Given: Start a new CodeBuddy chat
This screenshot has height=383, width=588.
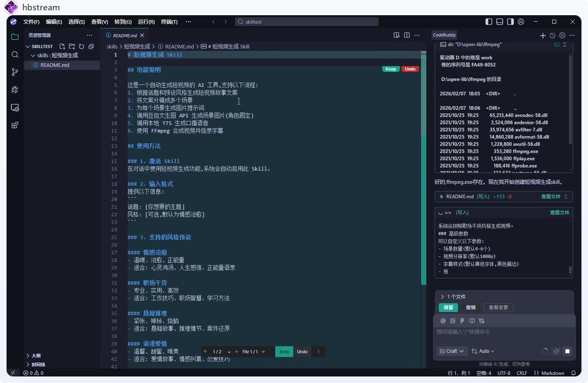Looking at the screenshot, I should point(543,35).
